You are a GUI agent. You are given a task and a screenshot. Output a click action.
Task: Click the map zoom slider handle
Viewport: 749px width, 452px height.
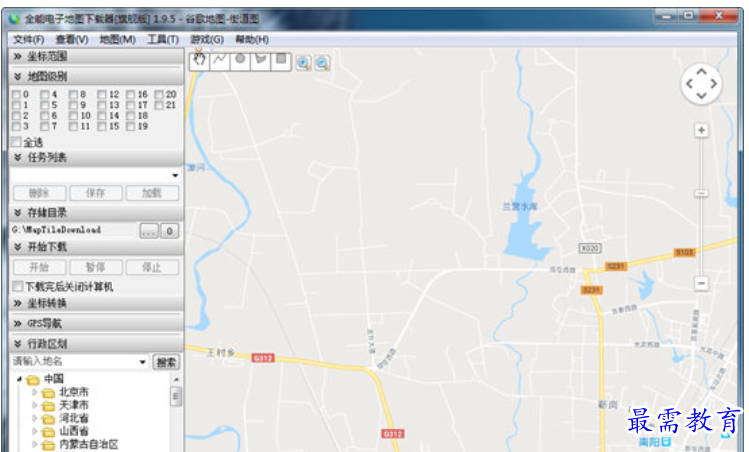tap(701, 193)
